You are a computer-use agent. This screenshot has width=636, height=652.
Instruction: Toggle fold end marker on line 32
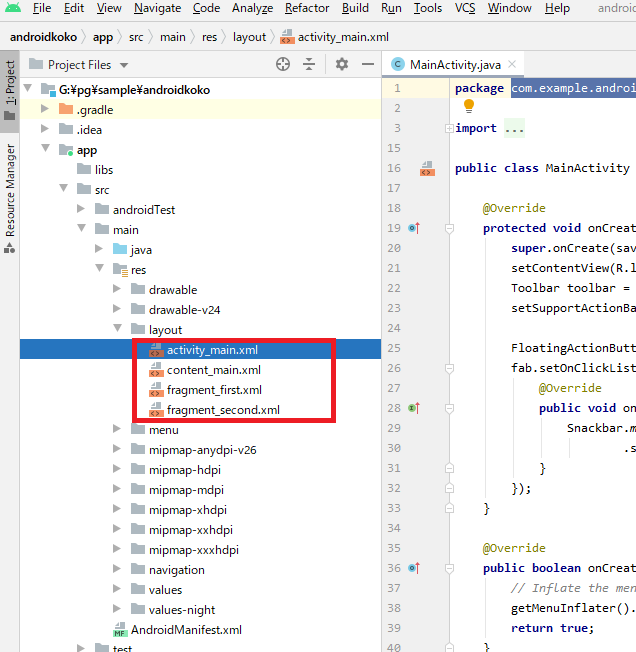[449, 488]
